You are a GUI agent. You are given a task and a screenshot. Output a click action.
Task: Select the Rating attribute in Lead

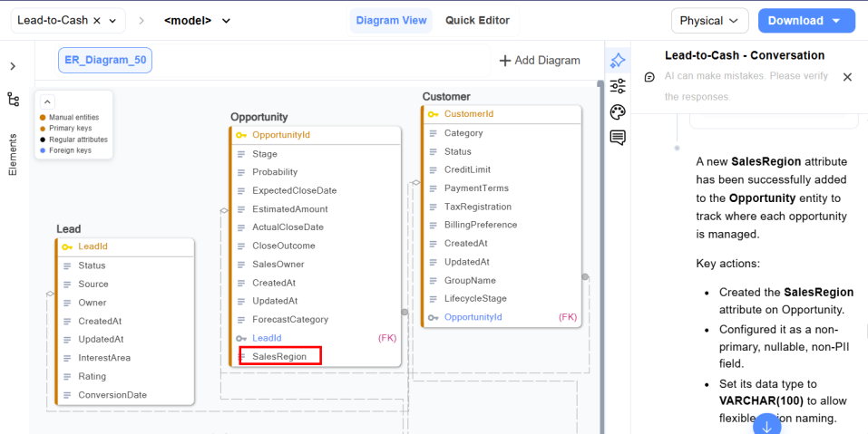(x=92, y=377)
